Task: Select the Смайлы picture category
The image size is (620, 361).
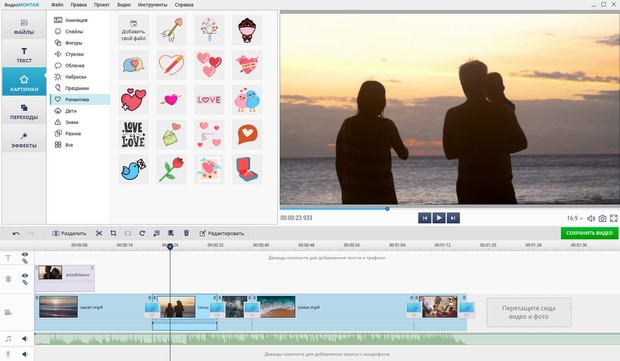Action: [x=79, y=31]
